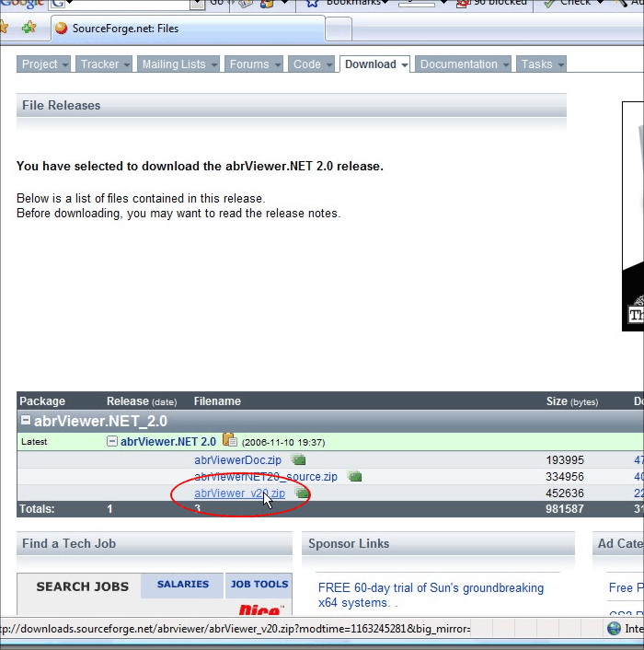
Task: Click the green icon next to abrViewer_v20.zip
Action: pyautogui.click(x=301, y=493)
